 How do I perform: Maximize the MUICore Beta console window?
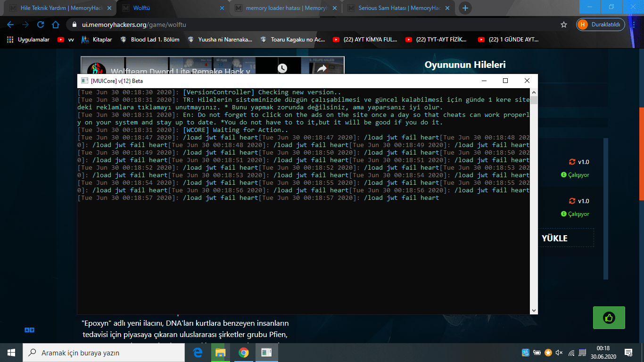tap(505, 81)
